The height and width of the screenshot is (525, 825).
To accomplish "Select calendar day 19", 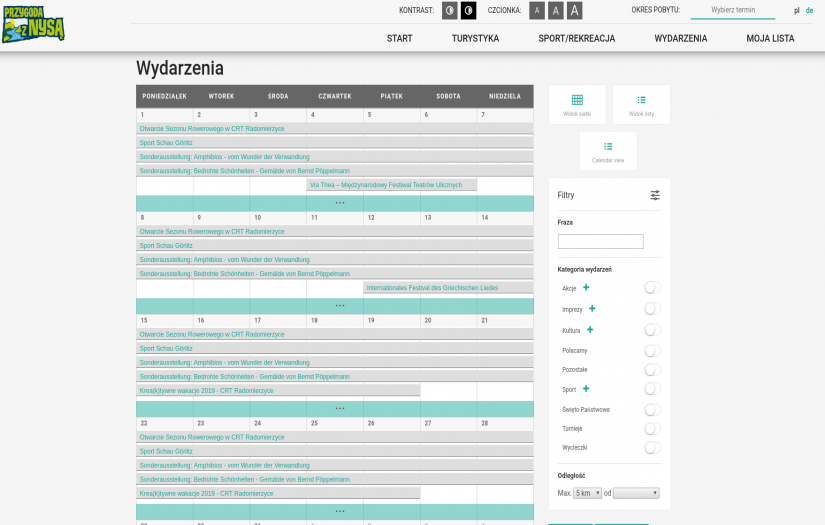I will point(371,320).
